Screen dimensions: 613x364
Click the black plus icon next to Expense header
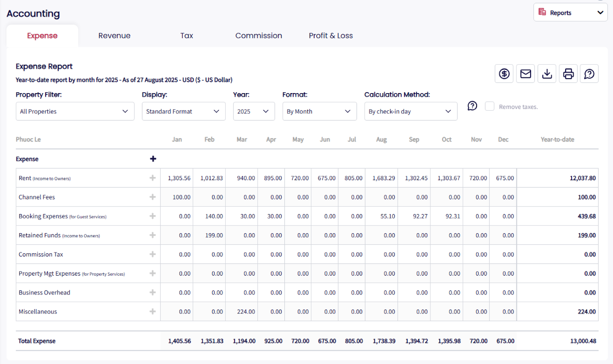153,159
